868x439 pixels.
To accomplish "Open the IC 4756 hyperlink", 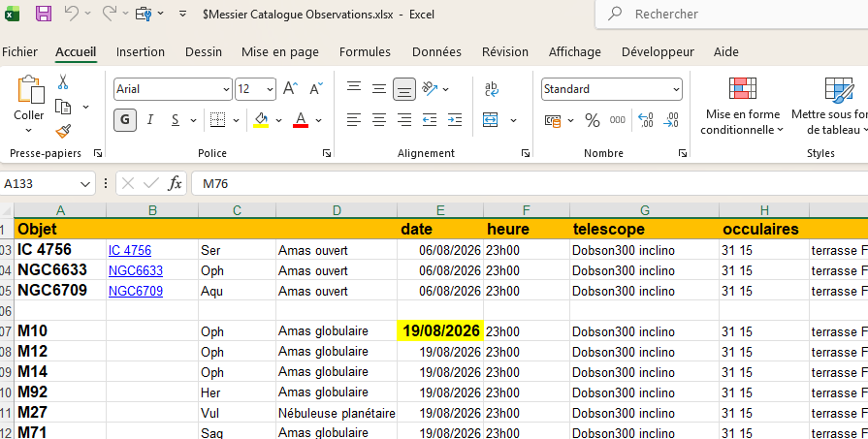I will coord(130,250).
